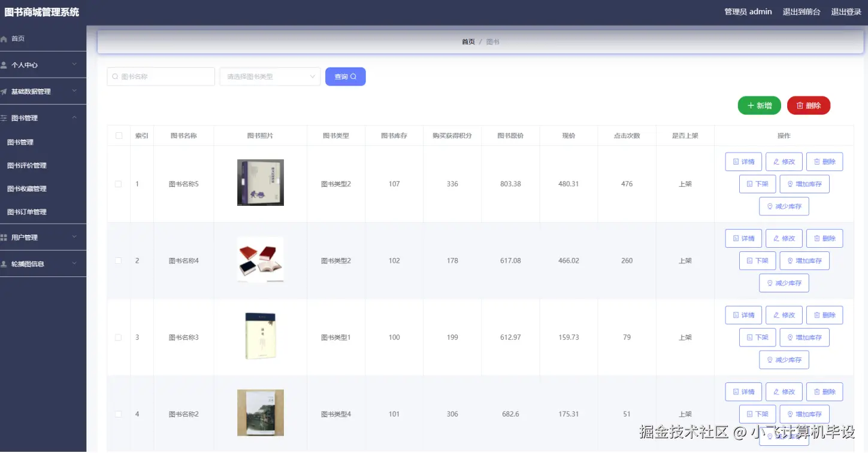Viewport: 868px width, 453px height.
Task: Click the 现价 column header
Action: pyautogui.click(x=568, y=136)
